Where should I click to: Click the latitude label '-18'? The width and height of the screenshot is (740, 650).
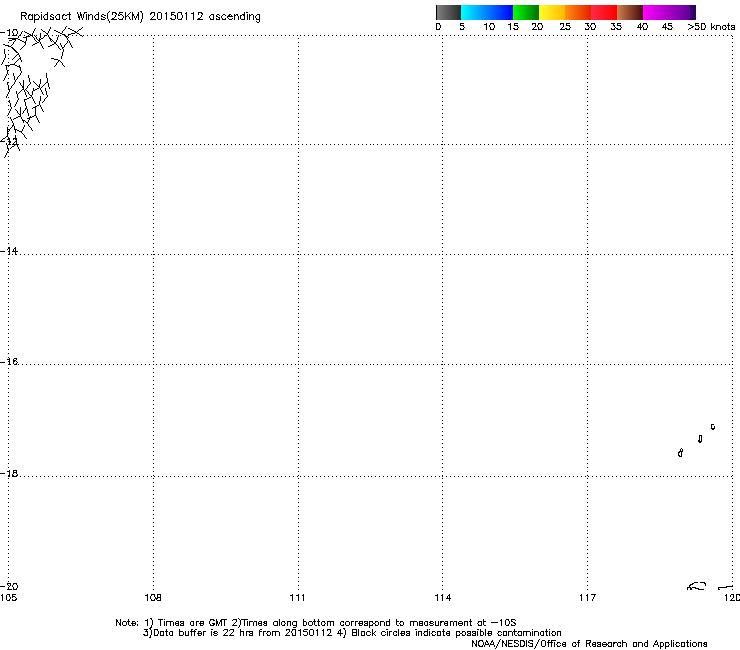[x=9, y=473]
